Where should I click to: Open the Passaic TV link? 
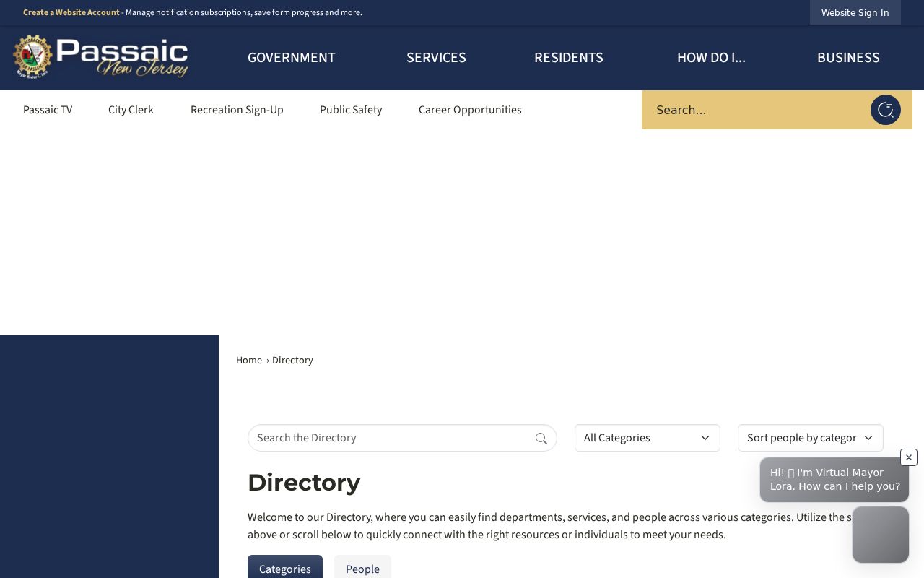tap(48, 110)
